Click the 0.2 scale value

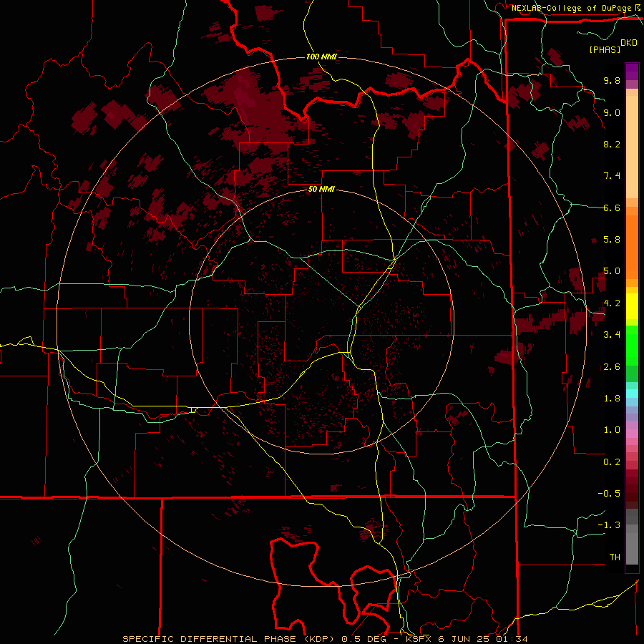[x=612, y=462]
